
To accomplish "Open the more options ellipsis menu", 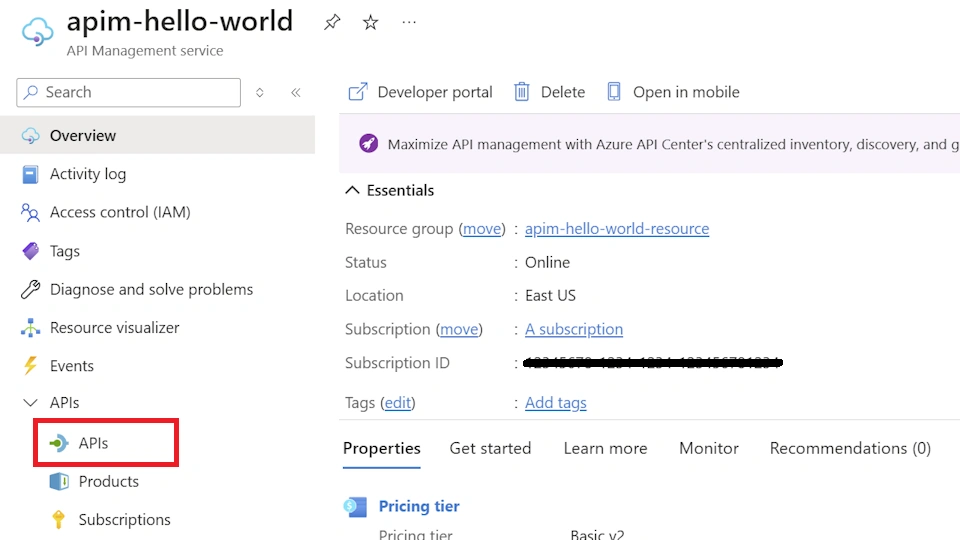I will click(x=409, y=23).
